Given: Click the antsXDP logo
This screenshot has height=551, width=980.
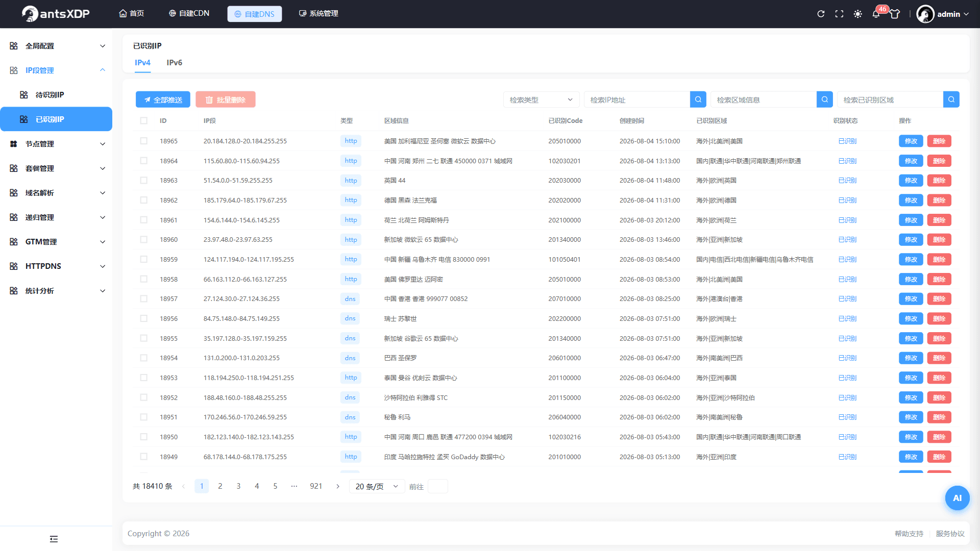Looking at the screenshot, I should coord(56,14).
